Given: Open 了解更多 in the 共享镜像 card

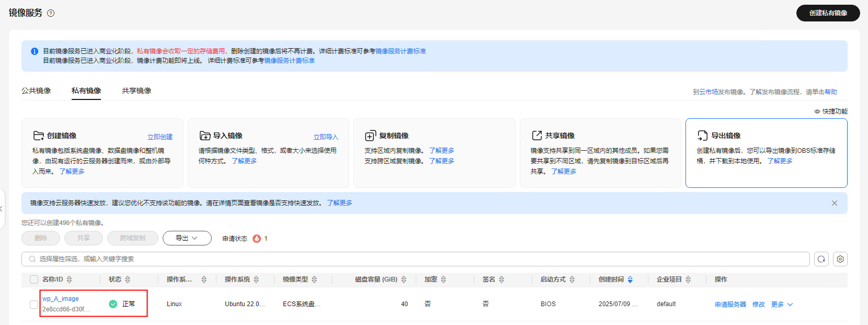Looking at the screenshot, I should (x=564, y=172).
